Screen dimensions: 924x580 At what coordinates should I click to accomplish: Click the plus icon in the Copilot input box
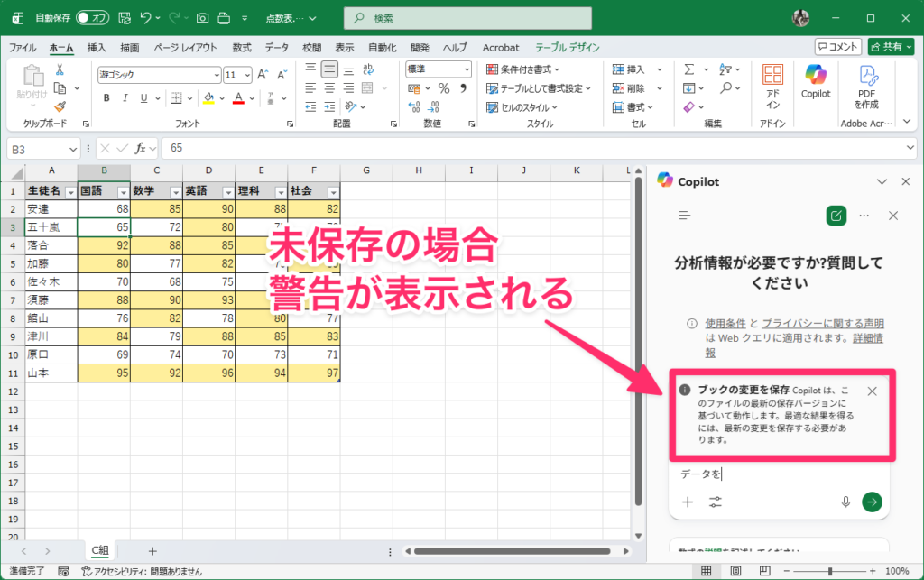click(688, 502)
